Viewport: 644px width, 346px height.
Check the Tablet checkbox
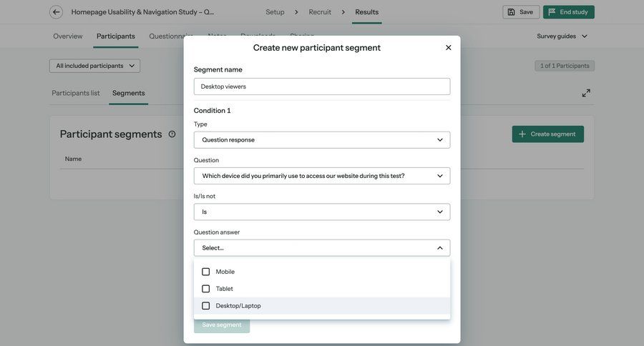[x=206, y=289]
